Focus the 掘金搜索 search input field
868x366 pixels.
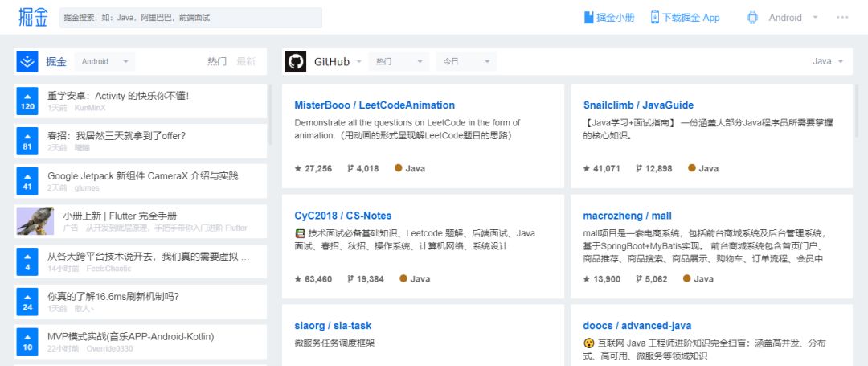[191, 18]
